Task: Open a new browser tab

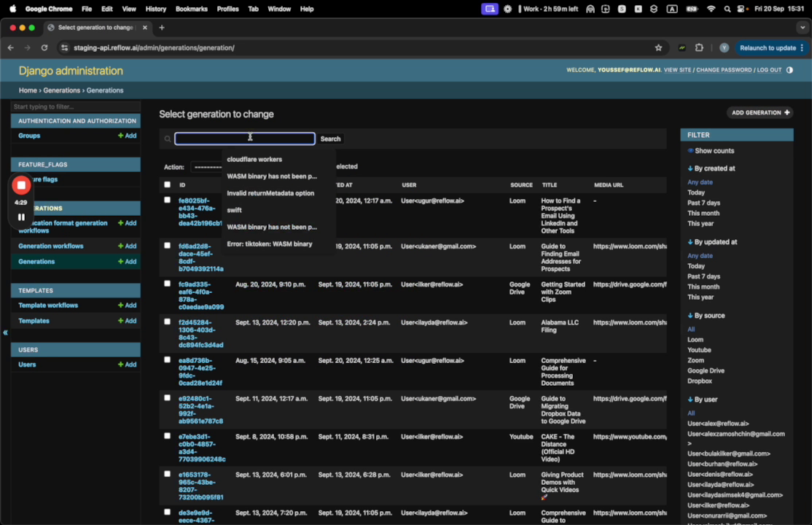Action: [x=162, y=28]
